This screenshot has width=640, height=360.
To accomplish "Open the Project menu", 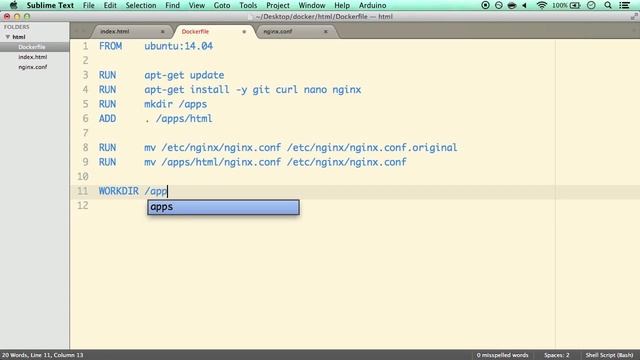I will [278, 5].
